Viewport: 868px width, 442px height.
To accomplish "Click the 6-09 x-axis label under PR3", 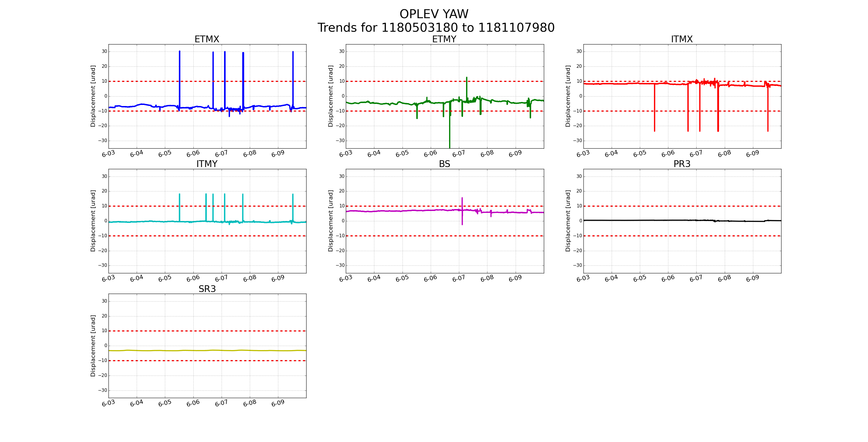I will pos(752,278).
